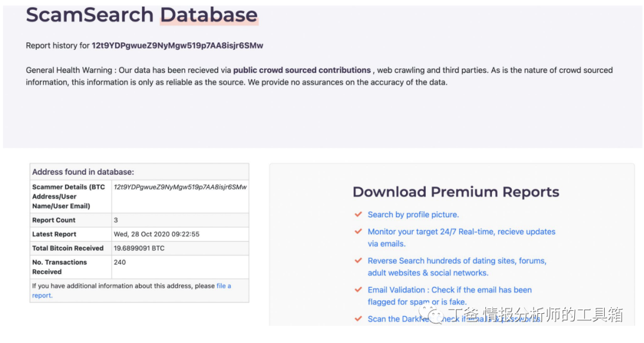Screen dimensions: 644x343
Task: Click the "Total Bitcoin Received" row label
Action: [x=68, y=248]
